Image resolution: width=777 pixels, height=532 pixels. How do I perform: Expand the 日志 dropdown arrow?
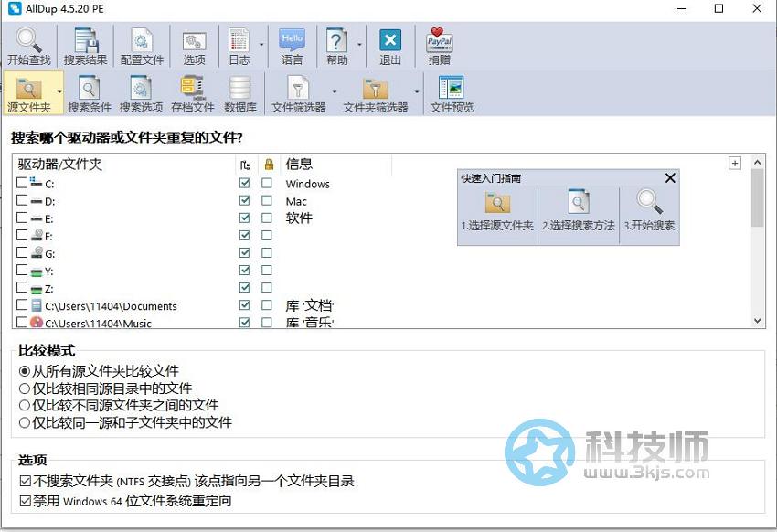click(261, 45)
